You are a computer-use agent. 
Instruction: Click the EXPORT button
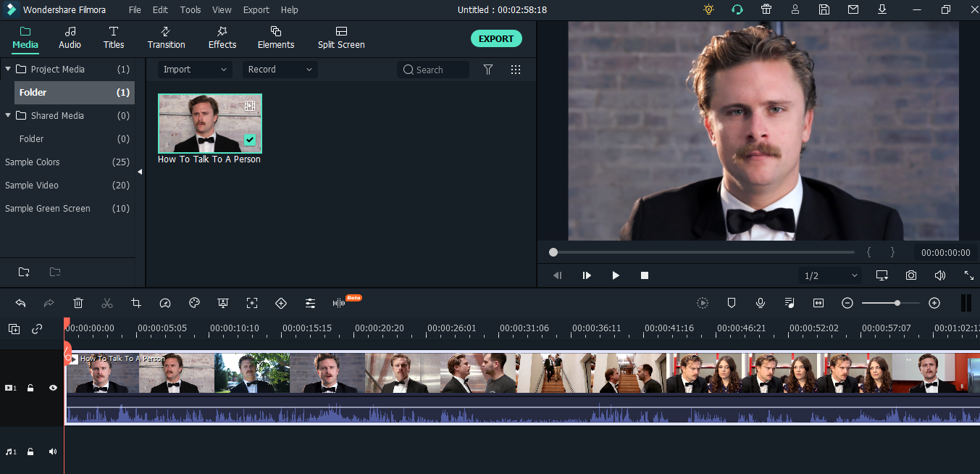point(496,38)
